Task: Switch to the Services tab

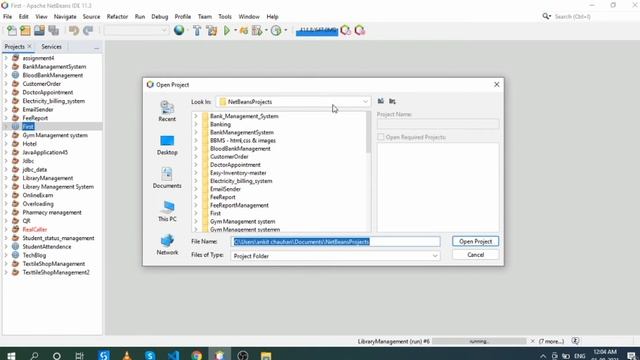Action: [x=51, y=47]
